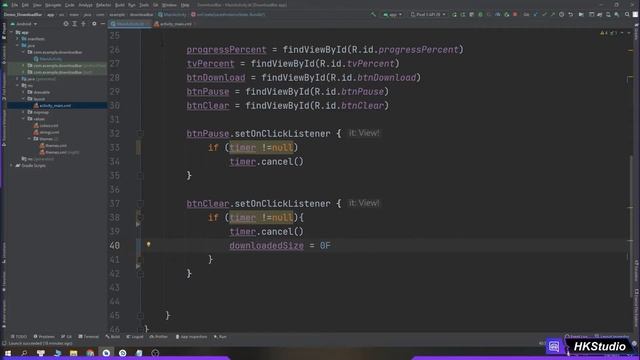Viewport: 640px width, 360px height.
Task: Click the Windows Start button
Action: coord(8,353)
